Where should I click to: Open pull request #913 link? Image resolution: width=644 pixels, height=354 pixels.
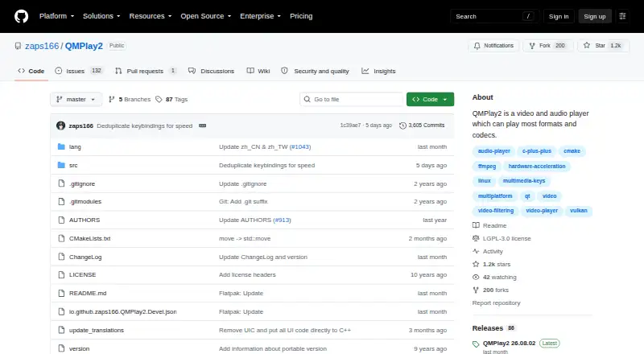point(283,220)
